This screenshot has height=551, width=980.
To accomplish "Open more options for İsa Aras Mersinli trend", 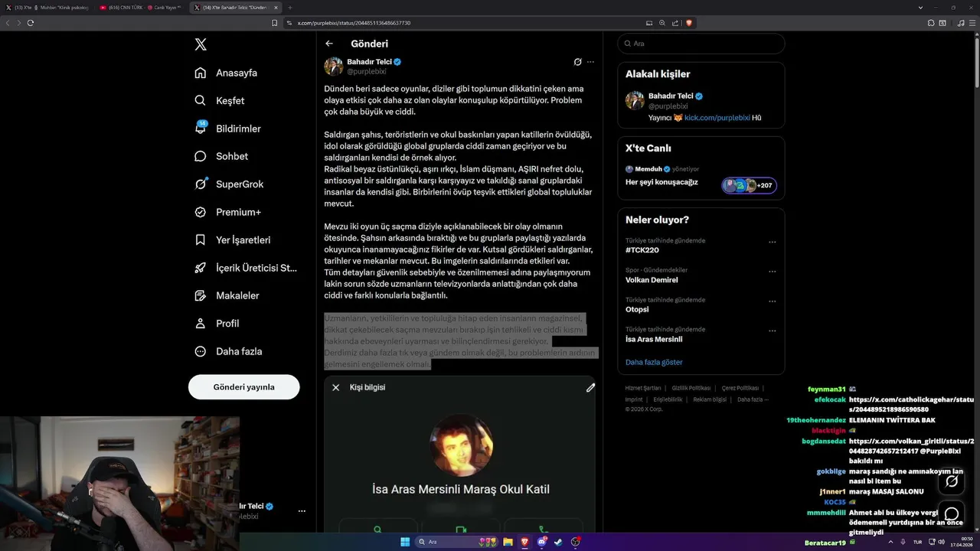I will tap(772, 331).
